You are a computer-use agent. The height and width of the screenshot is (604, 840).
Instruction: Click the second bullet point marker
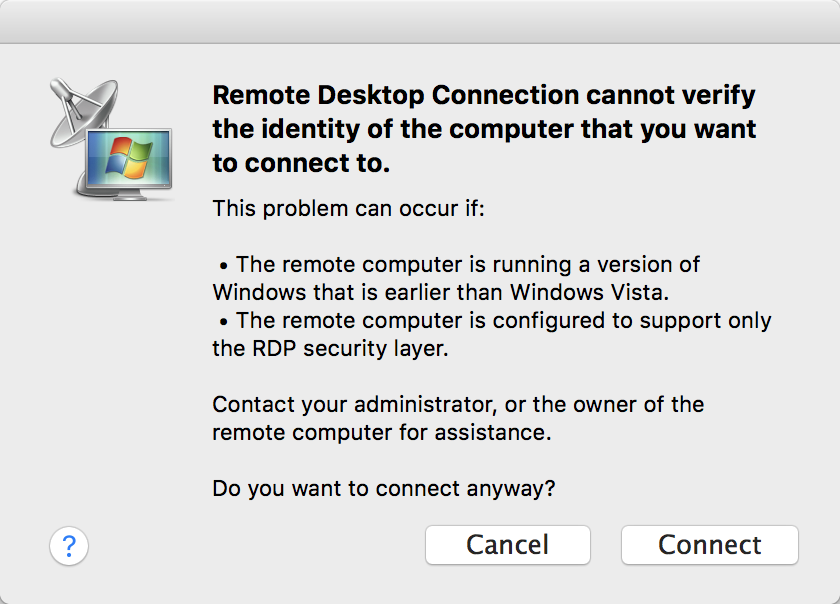tap(225, 322)
